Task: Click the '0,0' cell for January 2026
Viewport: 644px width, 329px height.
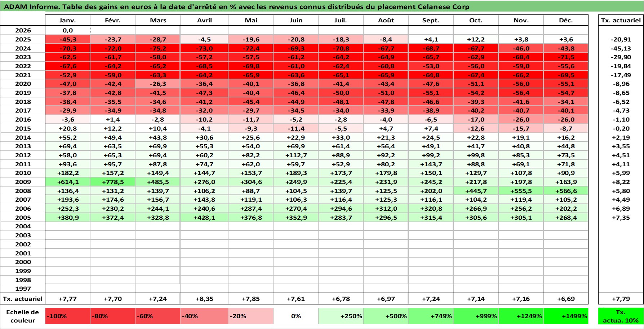Action: 67,30
